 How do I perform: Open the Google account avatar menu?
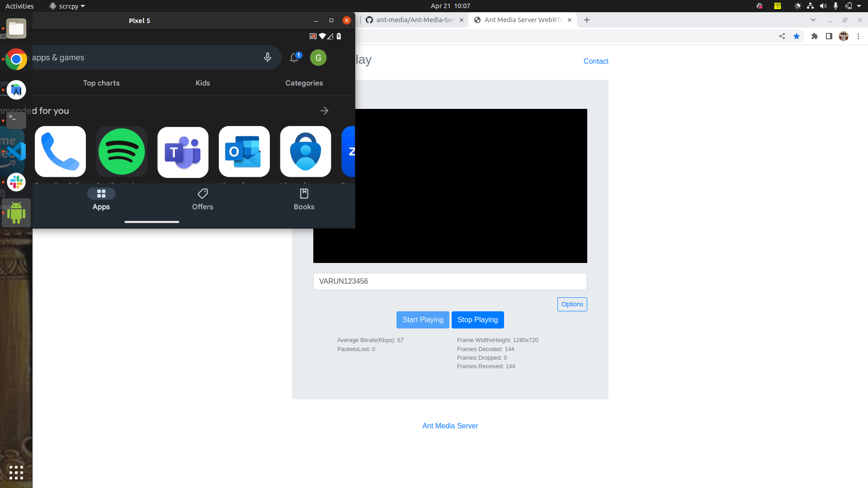coord(318,58)
